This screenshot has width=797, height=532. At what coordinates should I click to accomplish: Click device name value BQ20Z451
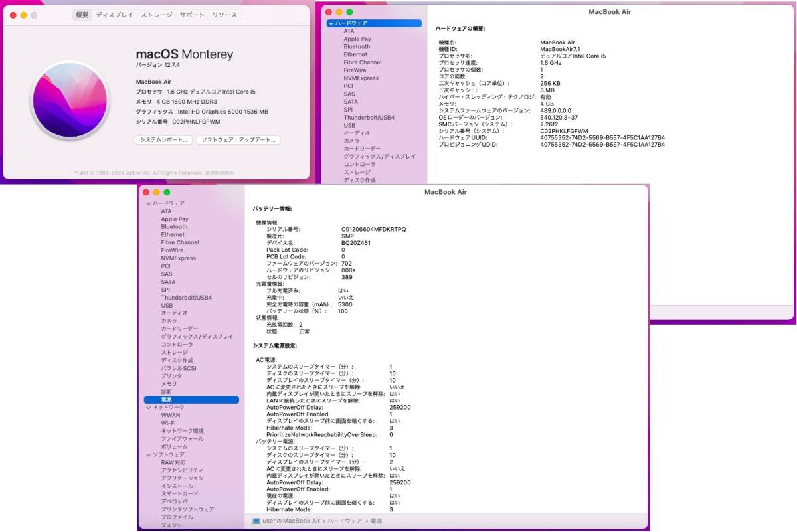tap(356, 243)
